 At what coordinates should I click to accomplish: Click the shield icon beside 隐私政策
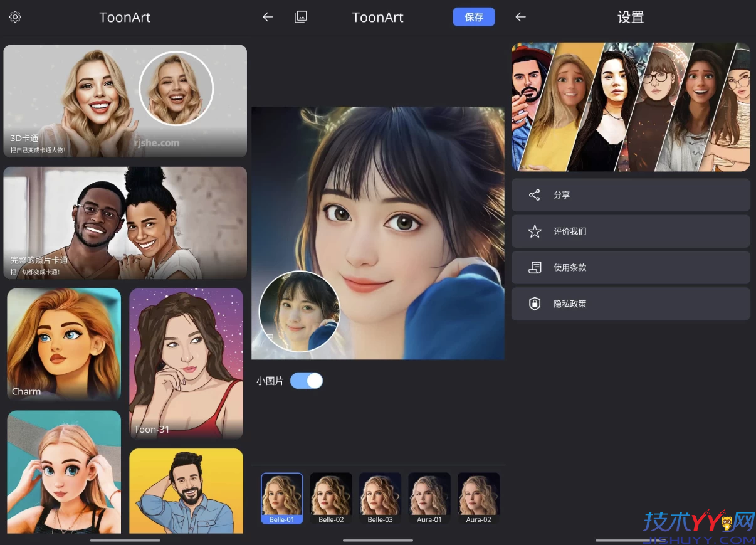click(534, 304)
